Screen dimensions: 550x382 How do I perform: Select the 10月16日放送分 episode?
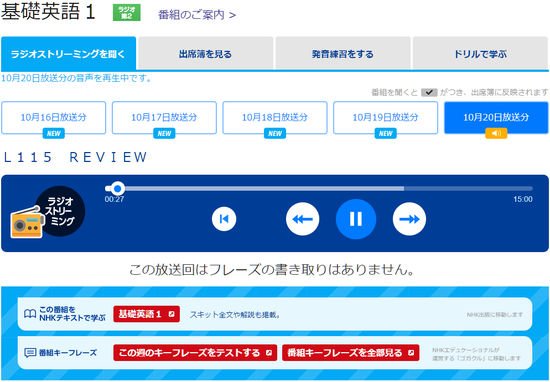tap(54, 118)
